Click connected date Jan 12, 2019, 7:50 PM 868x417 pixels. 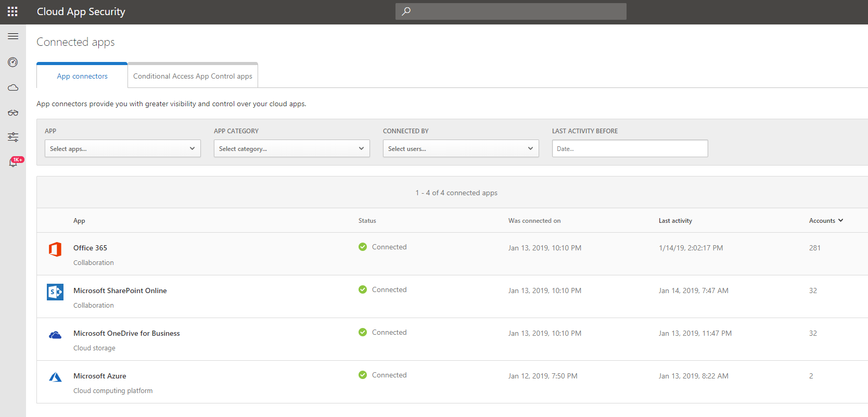(x=543, y=376)
